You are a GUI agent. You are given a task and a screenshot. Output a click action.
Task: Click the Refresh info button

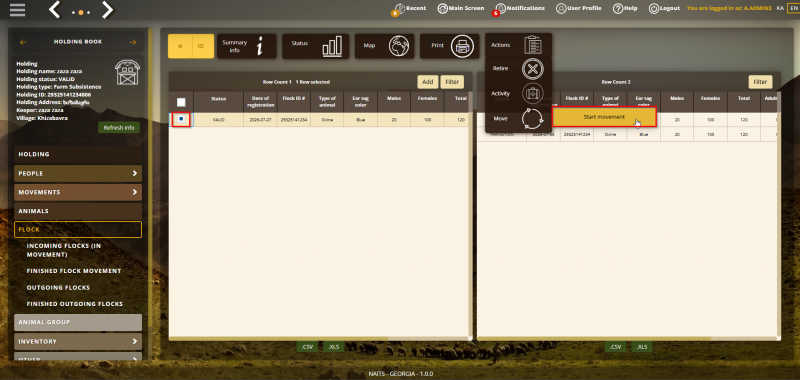[119, 128]
